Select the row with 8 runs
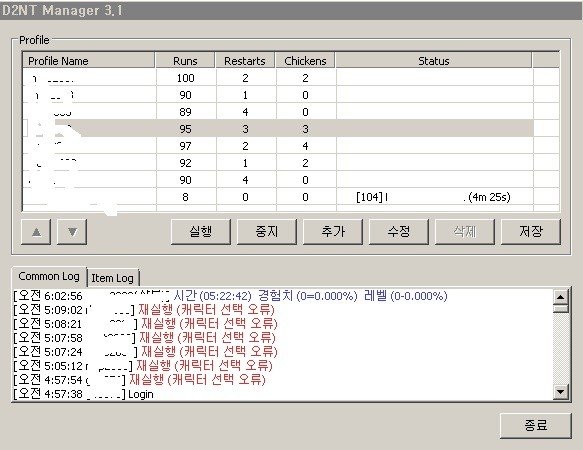The image size is (583, 450). point(278,197)
